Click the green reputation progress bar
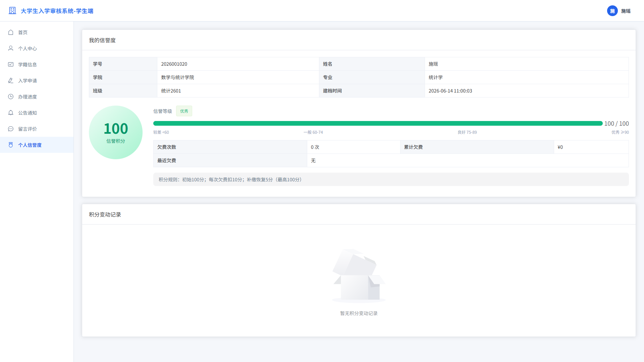 coord(378,123)
